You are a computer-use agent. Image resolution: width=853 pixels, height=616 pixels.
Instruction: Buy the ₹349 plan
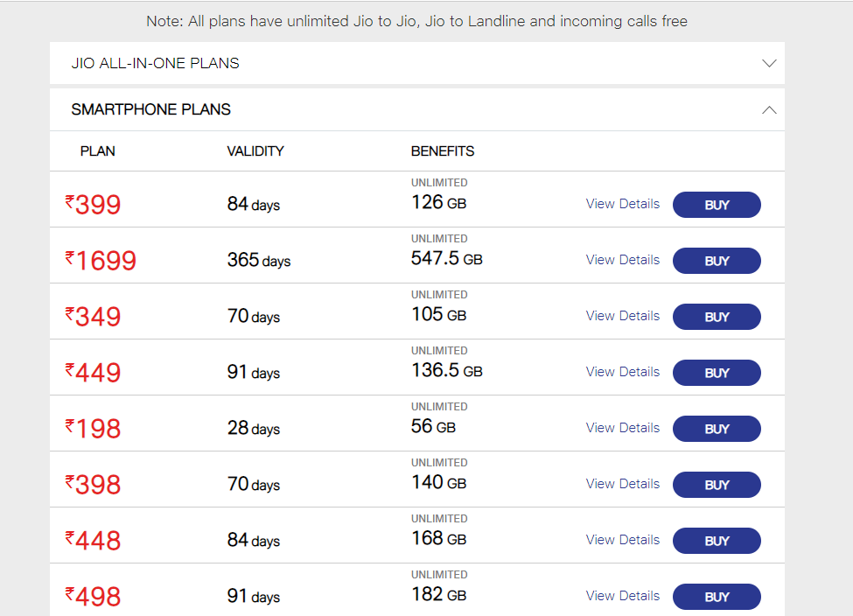(x=717, y=317)
